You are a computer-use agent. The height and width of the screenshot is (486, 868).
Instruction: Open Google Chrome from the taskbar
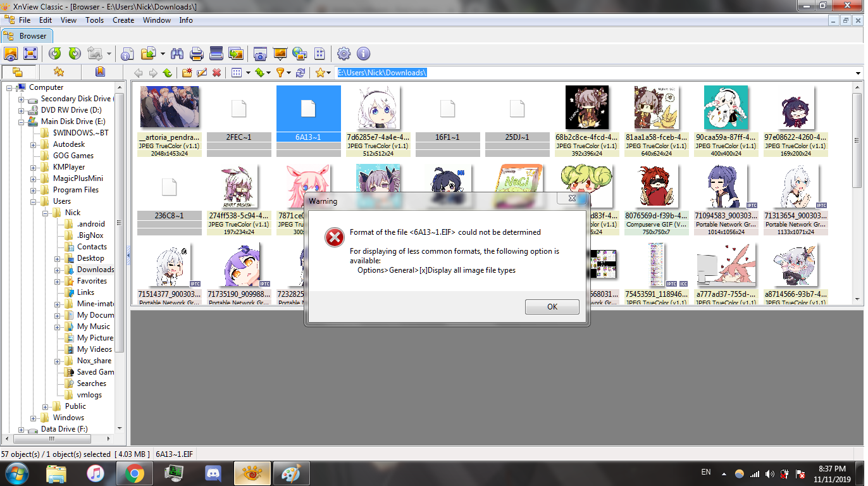133,473
